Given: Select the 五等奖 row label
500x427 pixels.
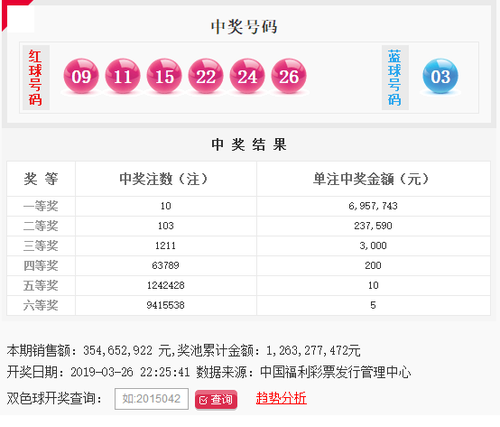Looking at the screenshot, I should pos(41,286).
